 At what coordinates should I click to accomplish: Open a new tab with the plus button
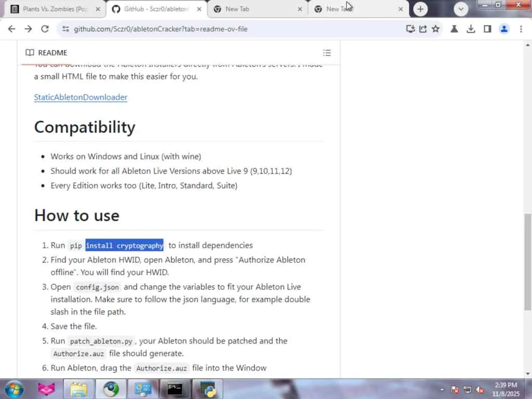(x=420, y=9)
